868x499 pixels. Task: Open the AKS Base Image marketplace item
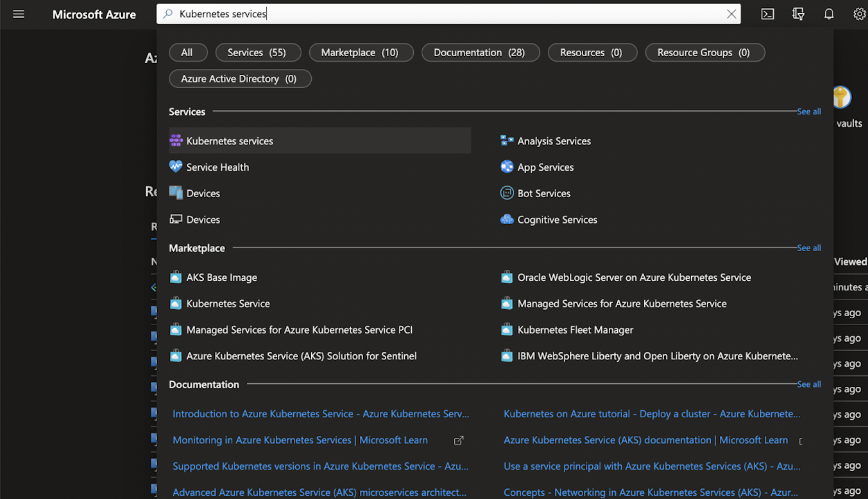pyautogui.click(x=221, y=277)
